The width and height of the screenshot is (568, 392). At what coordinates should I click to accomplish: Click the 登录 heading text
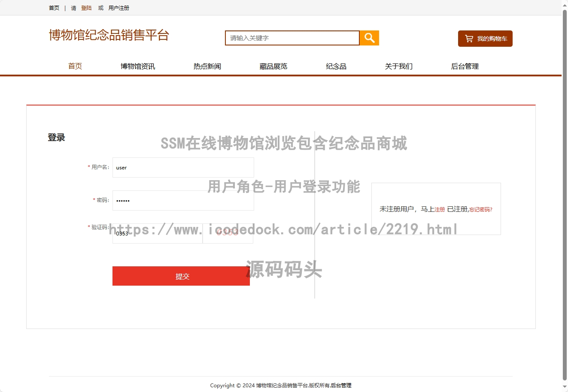pyautogui.click(x=56, y=137)
